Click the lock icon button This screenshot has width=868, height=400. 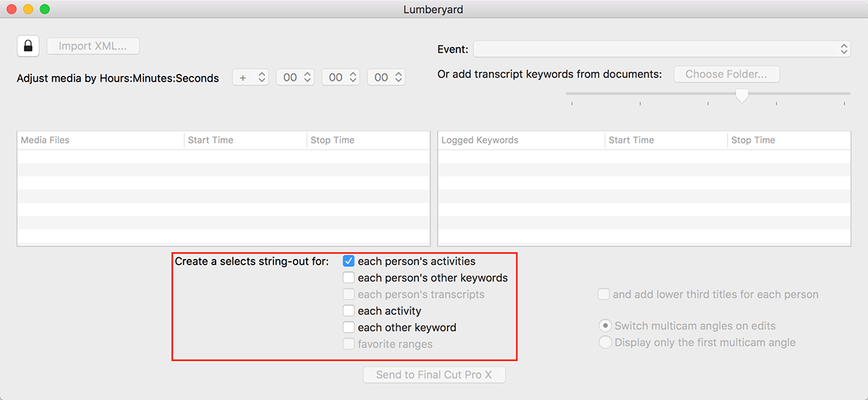pos(27,46)
